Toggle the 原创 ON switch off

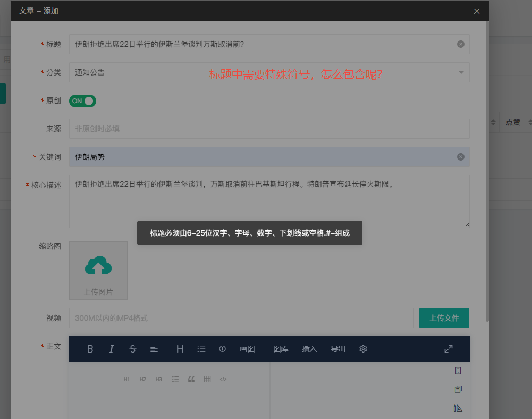[83, 101]
